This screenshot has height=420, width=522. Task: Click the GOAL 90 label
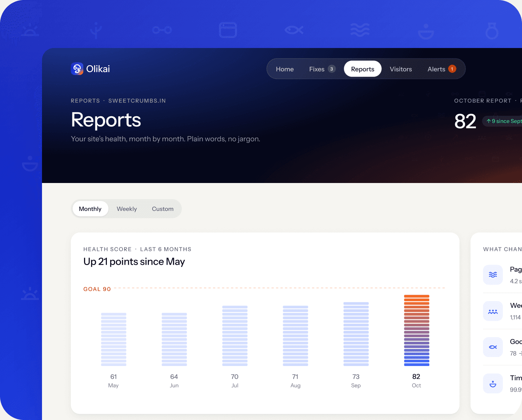point(97,289)
